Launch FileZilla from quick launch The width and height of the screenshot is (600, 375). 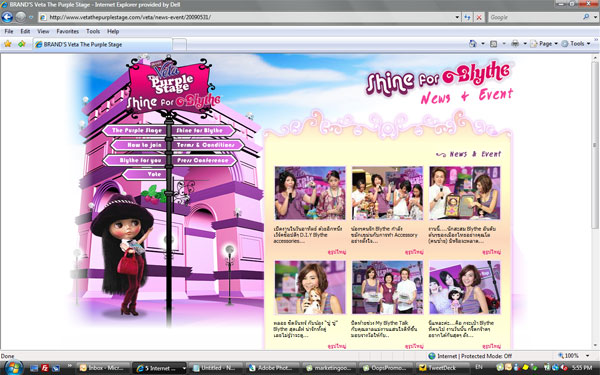click(x=45, y=368)
